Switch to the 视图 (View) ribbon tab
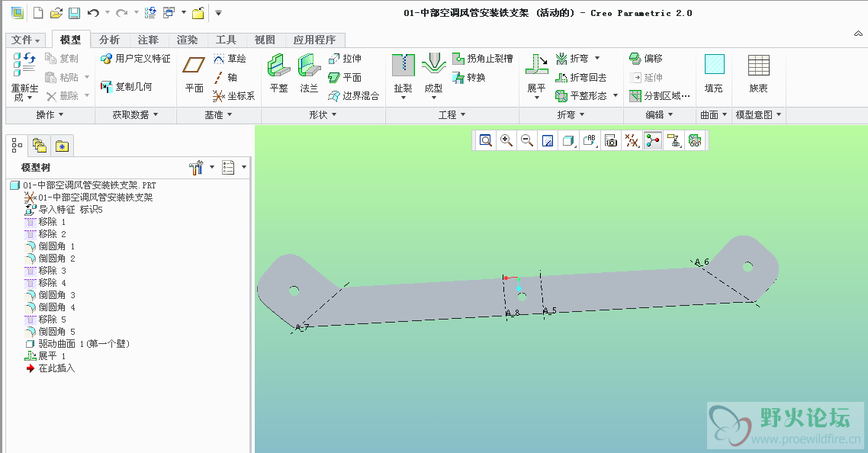 click(x=265, y=40)
